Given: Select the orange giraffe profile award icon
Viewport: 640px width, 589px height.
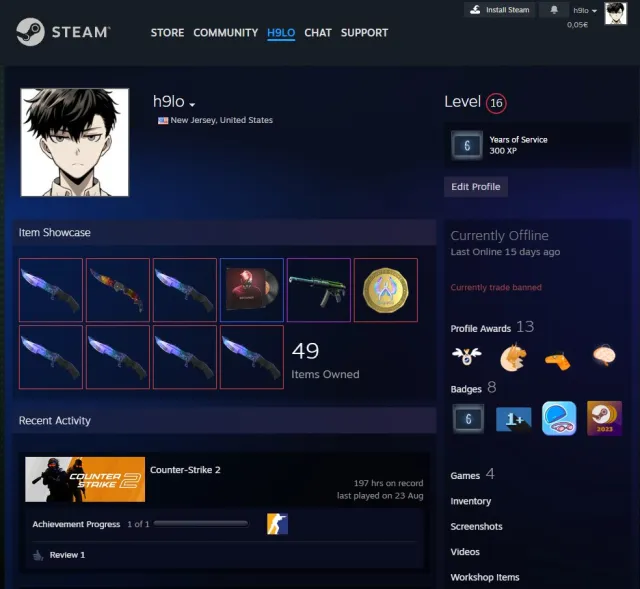Looking at the screenshot, I should tap(558, 360).
